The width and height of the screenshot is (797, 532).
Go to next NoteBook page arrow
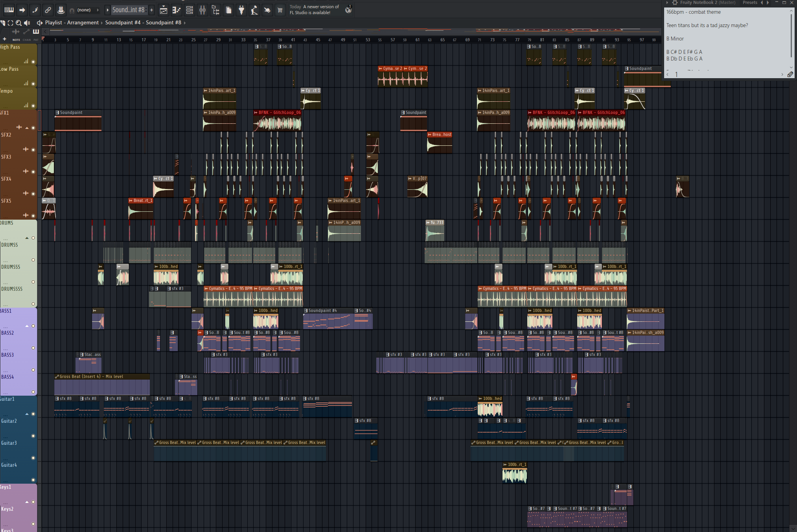click(782, 74)
